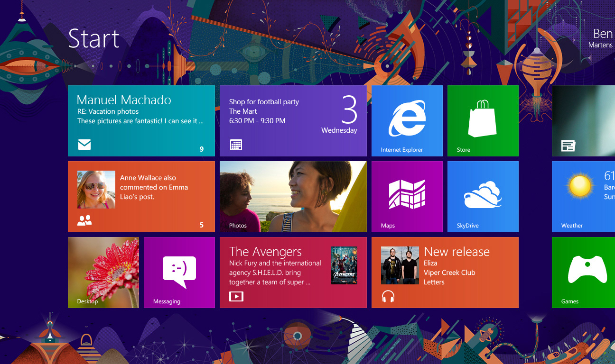The height and width of the screenshot is (364, 615).
Task: Click the New release heading
Action: tap(457, 252)
